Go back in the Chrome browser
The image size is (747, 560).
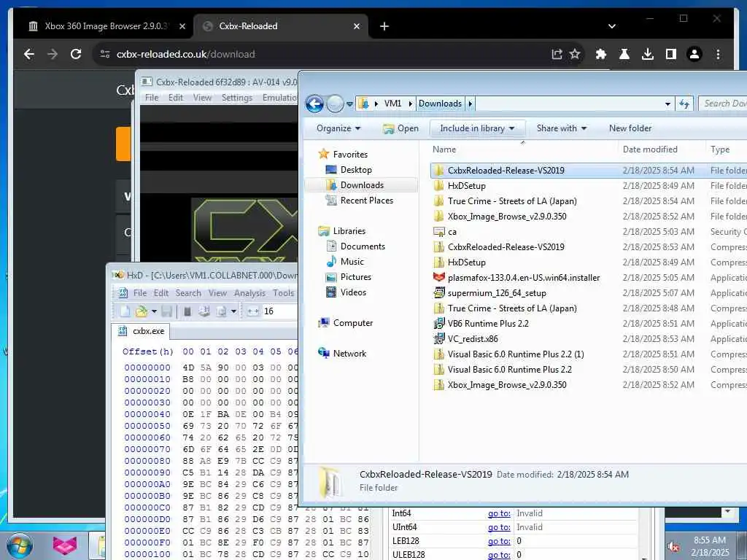point(29,54)
